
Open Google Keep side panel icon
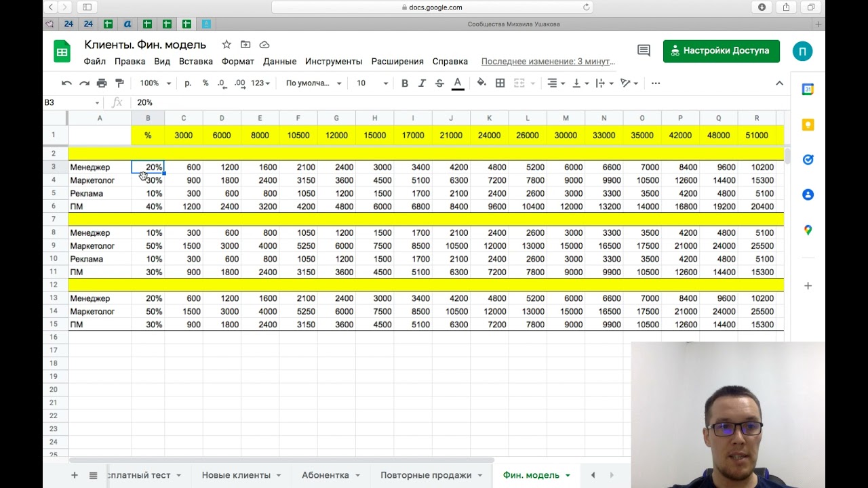[808, 125]
